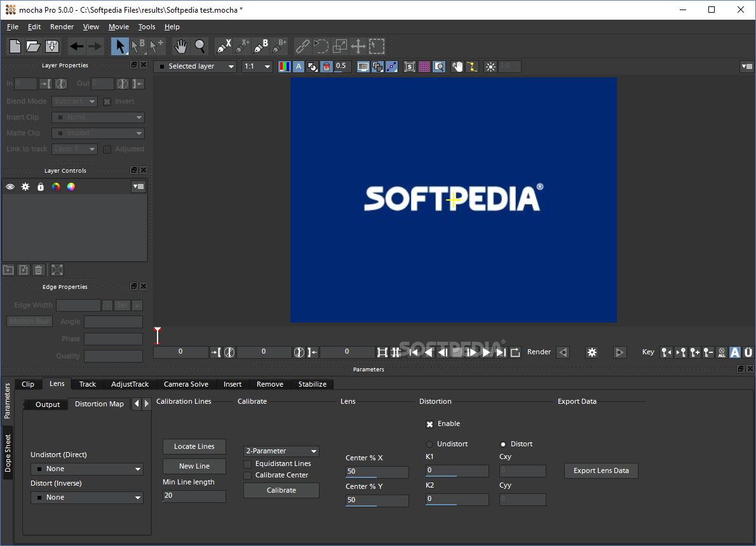Click the Locate Lines button
756x546 pixels.
click(x=194, y=447)
